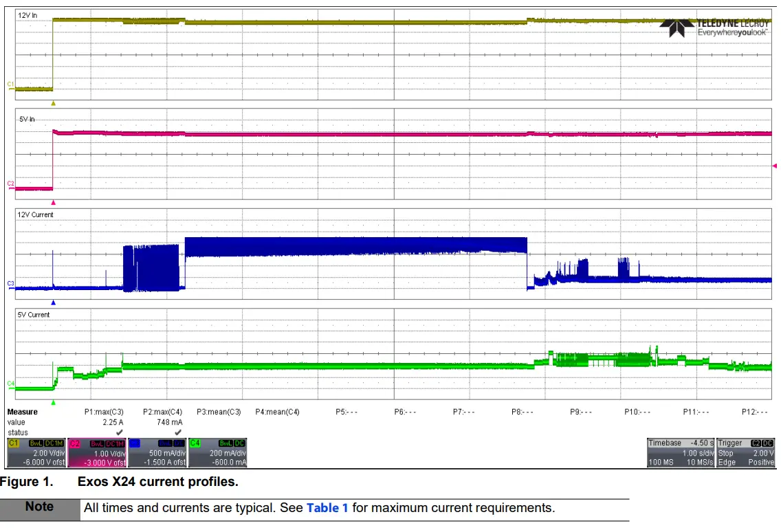Open the Measure table label
This screenshot has width=781, height=532.
(x=23, y=412)
